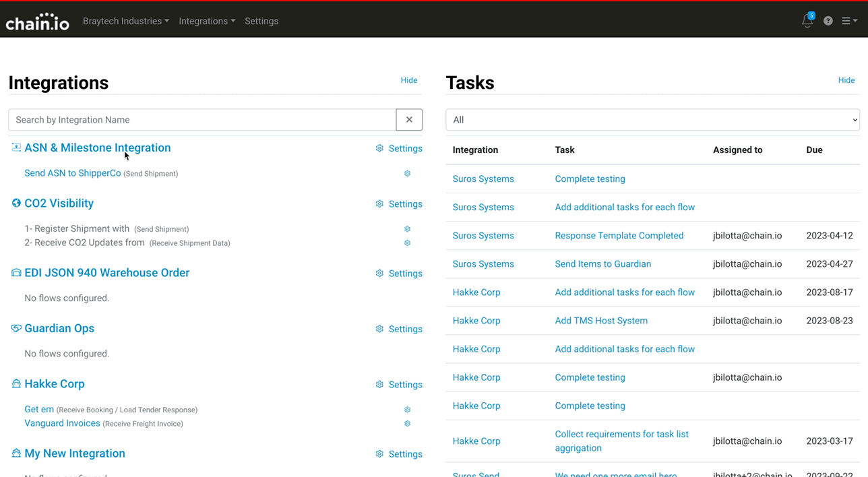Open Send ASN to ShipperCo flow

coord(73,173)
